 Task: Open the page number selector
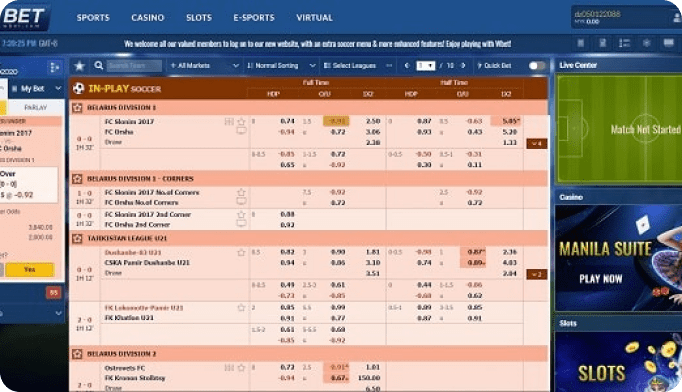tap(425, 66)
